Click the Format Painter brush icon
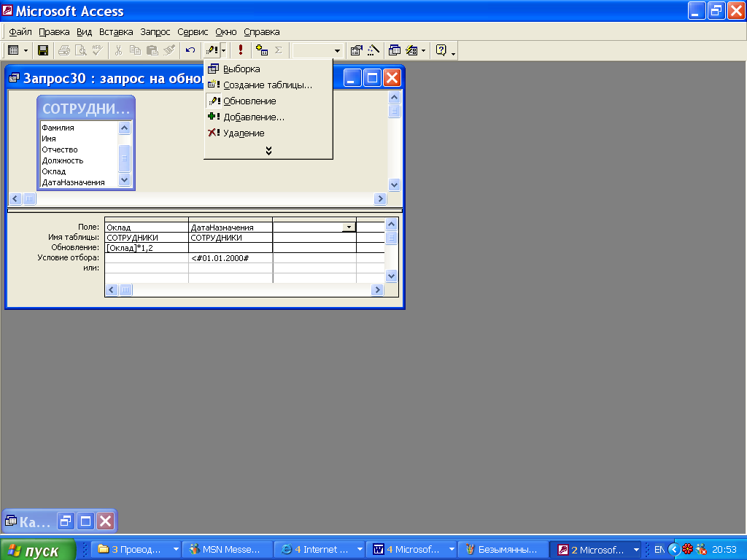 tap(169, 50)
